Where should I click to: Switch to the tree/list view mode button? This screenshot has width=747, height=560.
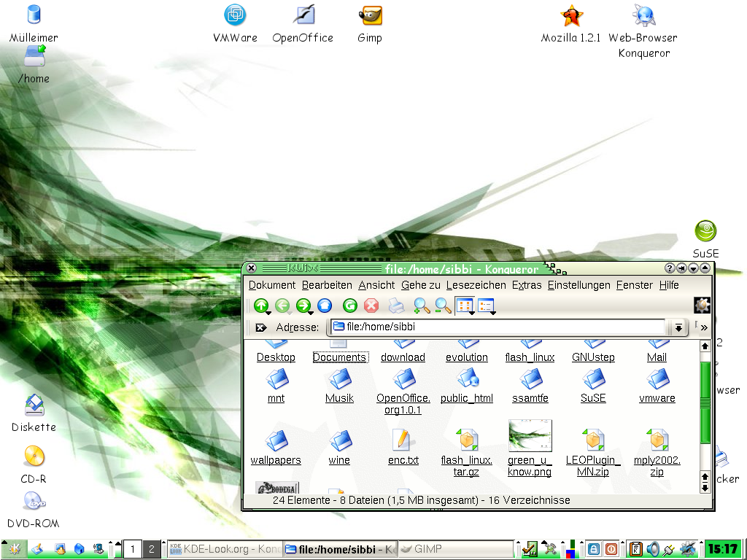[x=487, y=306]
